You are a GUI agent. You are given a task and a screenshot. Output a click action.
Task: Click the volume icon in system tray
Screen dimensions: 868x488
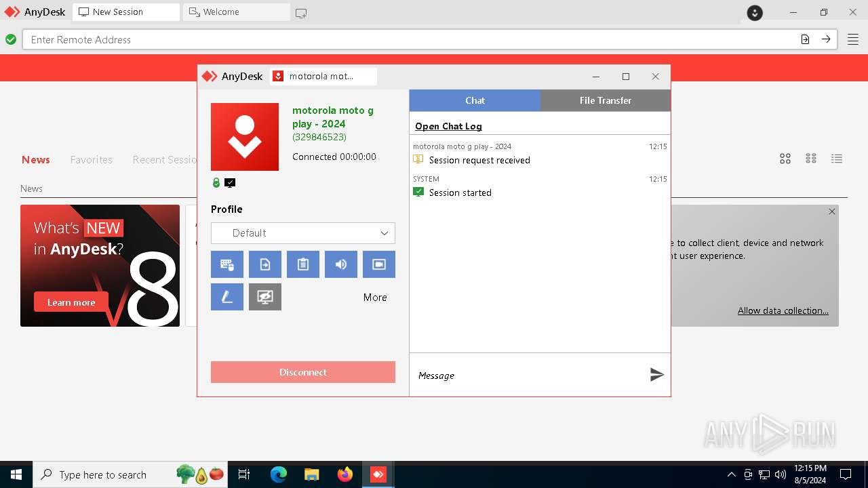tap(781, 474)
